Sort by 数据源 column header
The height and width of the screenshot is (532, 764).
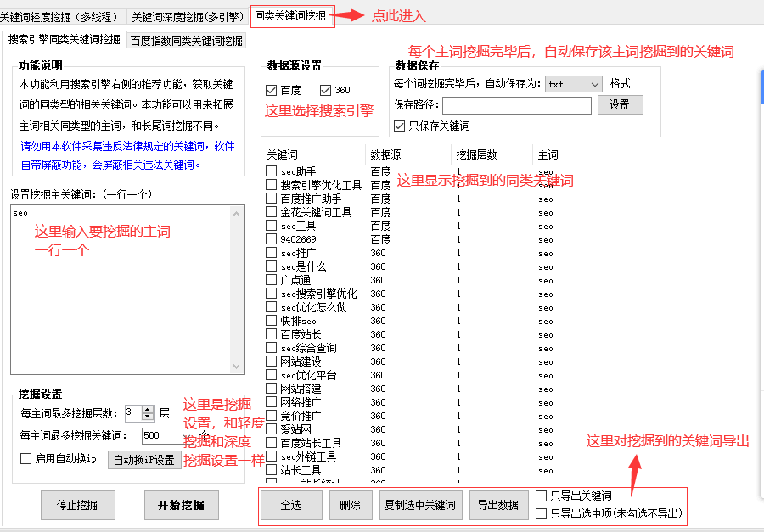click(x=408, y=155)
